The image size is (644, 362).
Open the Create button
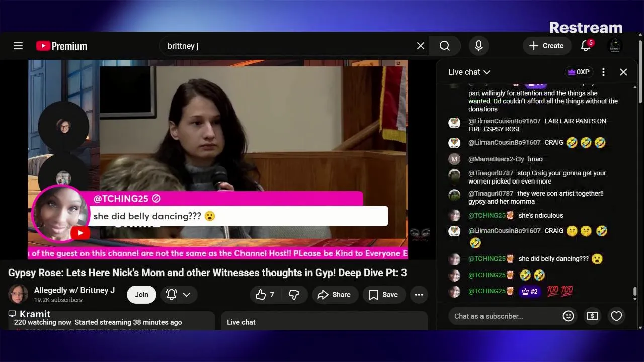click(546, 46)
